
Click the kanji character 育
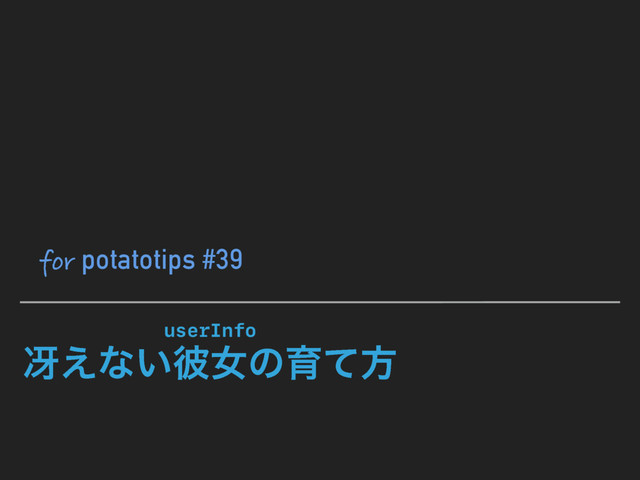pos(304,363)
